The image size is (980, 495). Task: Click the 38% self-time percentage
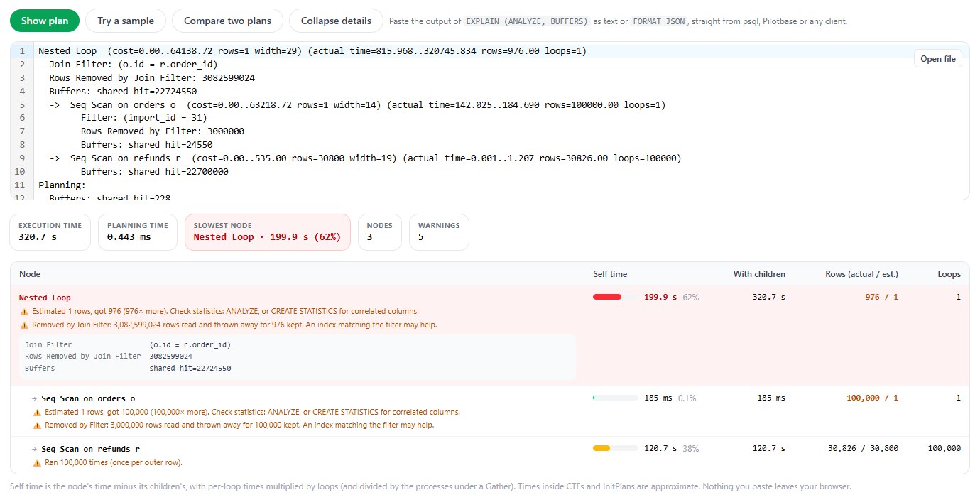691,449
